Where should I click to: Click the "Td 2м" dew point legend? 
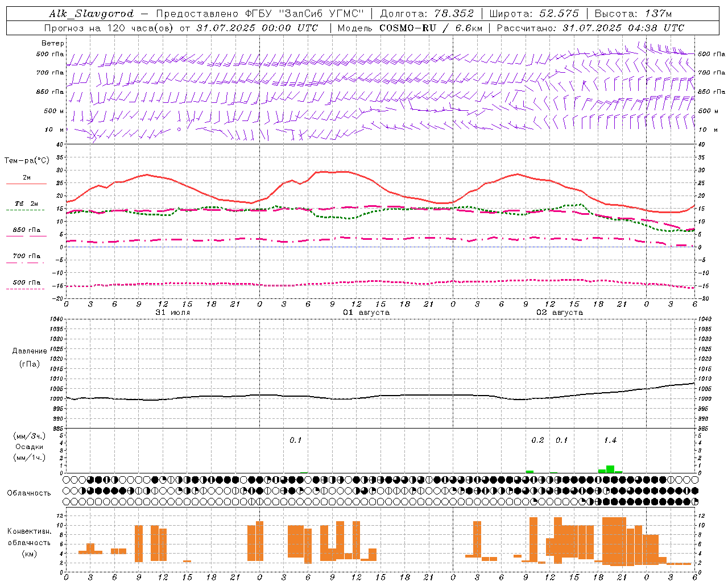pyautogui.click(x=27, y=203)
